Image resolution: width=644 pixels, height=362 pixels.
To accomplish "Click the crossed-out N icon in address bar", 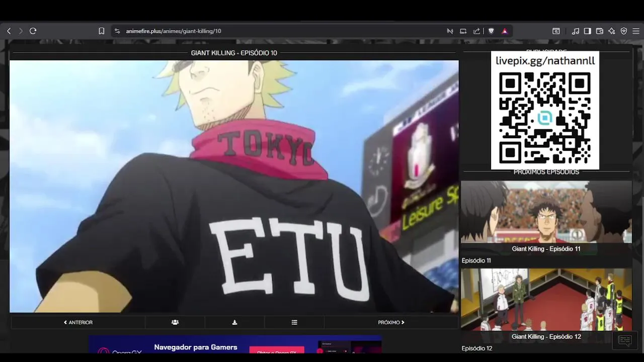I will [x=450, y=31].
